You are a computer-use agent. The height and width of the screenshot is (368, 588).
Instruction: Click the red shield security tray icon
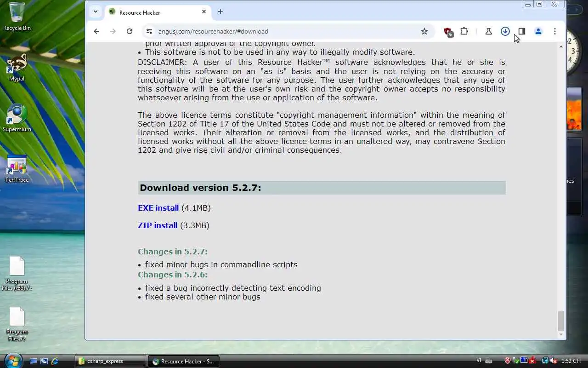508,361
